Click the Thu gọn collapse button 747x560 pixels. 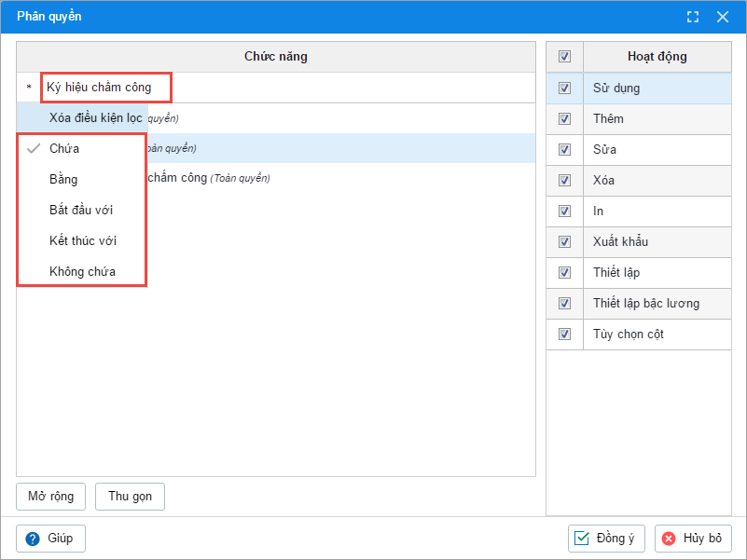click(x=130, y=497)
